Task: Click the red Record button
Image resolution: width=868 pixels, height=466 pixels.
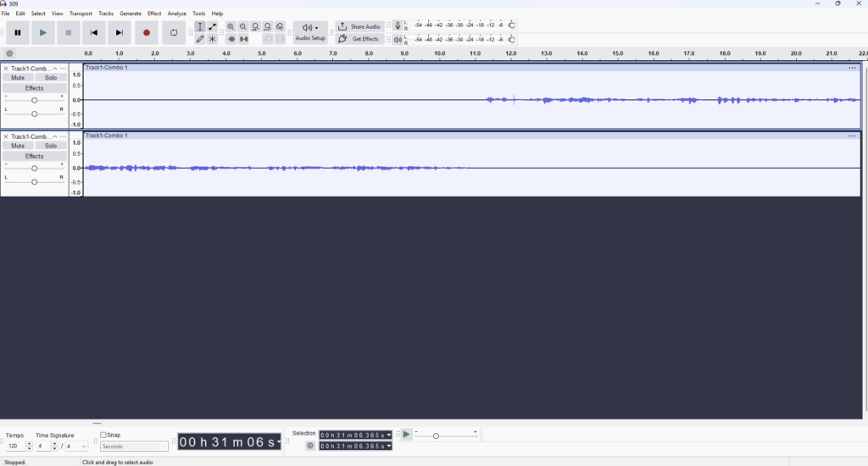Action: [x=146, y=33]
